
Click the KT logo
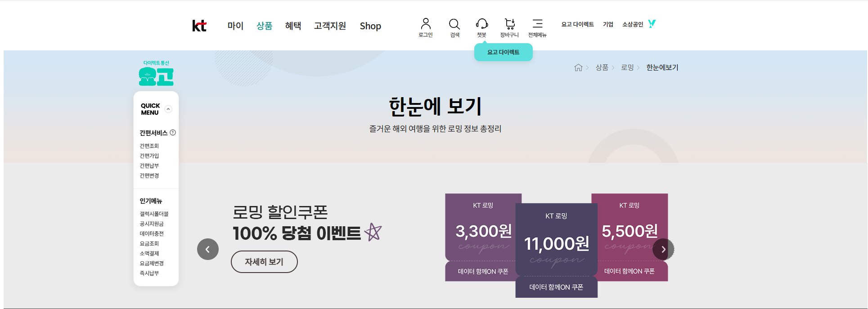click(x=199, y=26)
